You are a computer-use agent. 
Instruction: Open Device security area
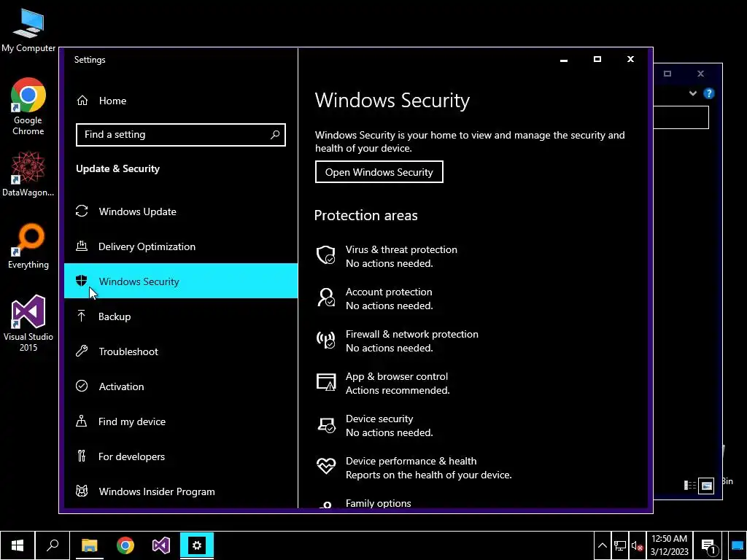(x=390, y=426)
